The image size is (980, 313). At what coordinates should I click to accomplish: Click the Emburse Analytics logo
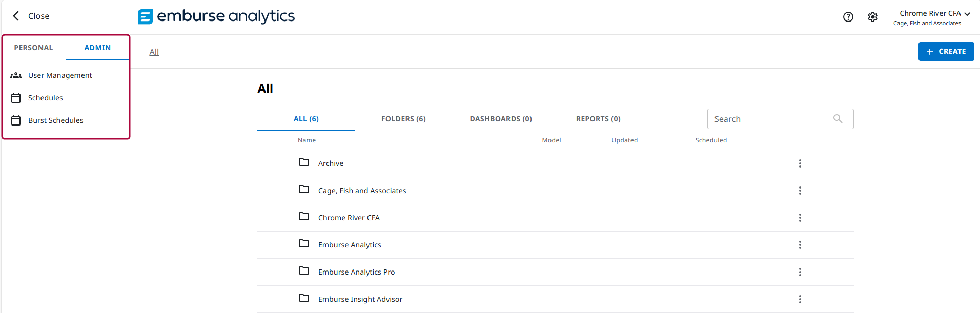coord(216,16)
